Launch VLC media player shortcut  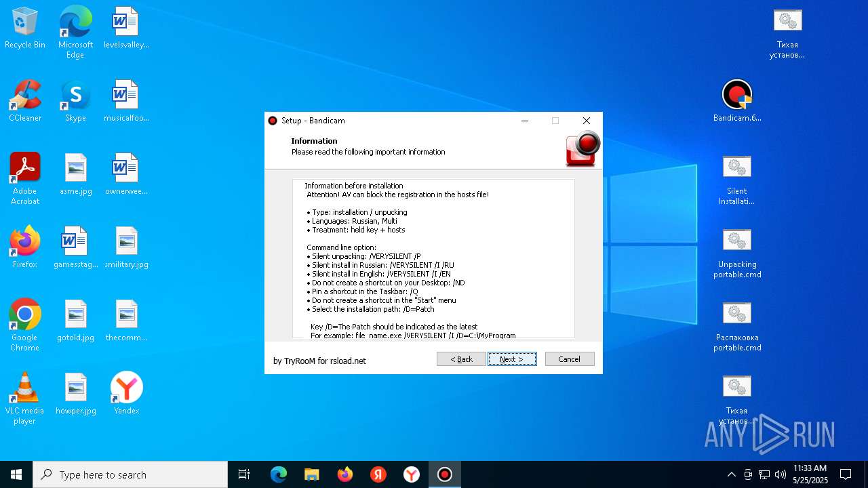pos(25,399)
